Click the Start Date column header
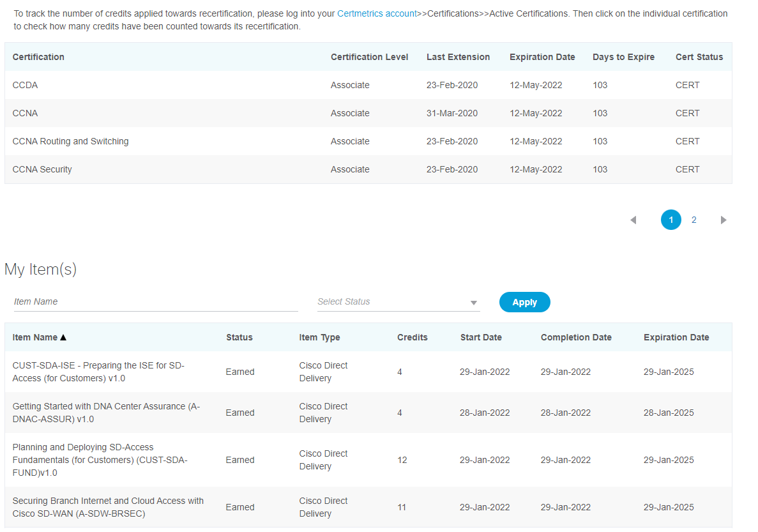 pos(481,338)
